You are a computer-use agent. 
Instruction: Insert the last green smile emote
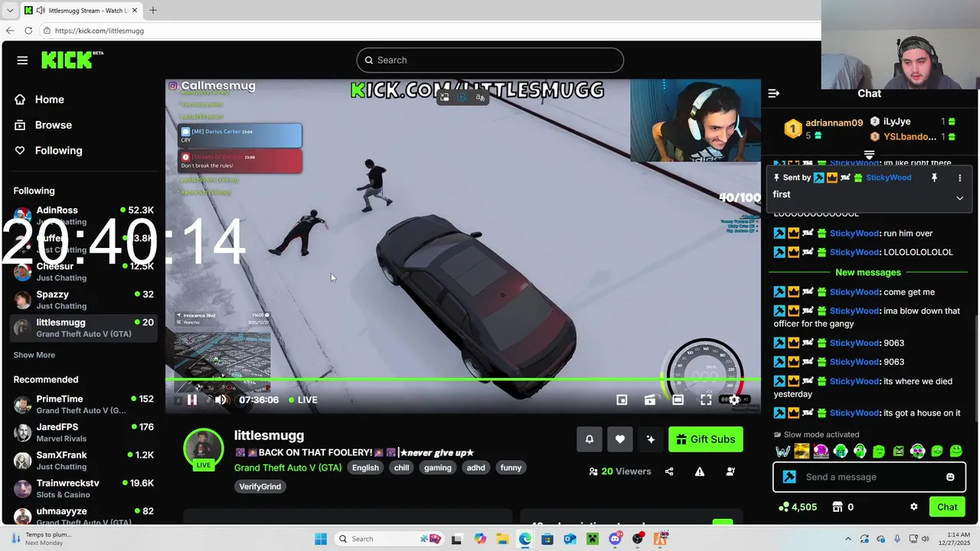click(x=956, y=452)
